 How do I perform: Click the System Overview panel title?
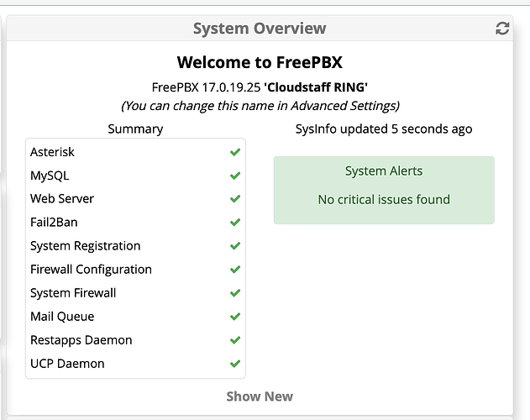[260, 29]
